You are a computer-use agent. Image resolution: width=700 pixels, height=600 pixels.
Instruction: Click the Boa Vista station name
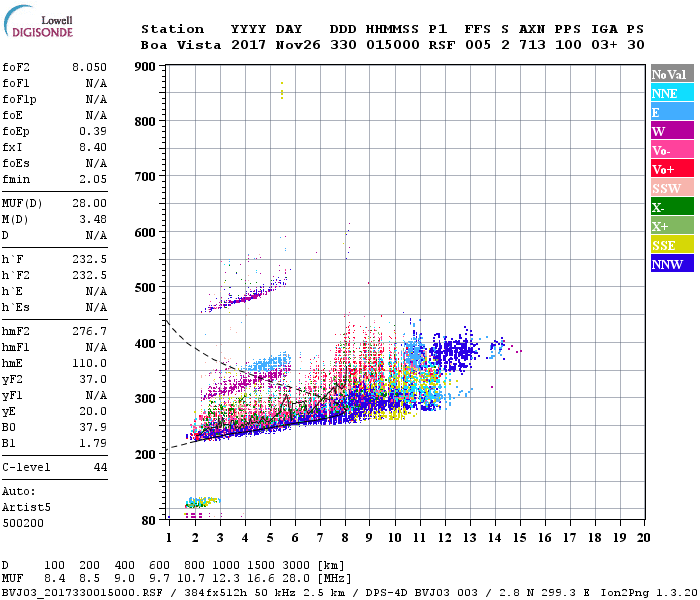coord(181,45)
